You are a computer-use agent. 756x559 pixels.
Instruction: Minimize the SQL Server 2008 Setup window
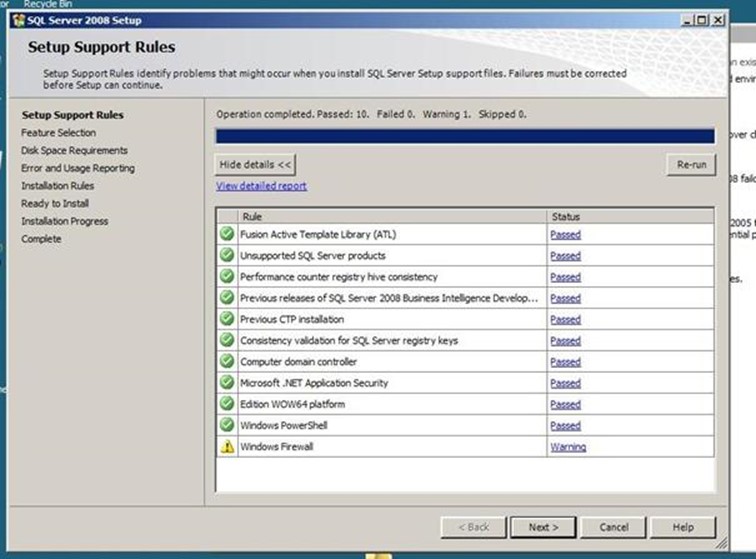pyautogui.click(x=687, y=20)
